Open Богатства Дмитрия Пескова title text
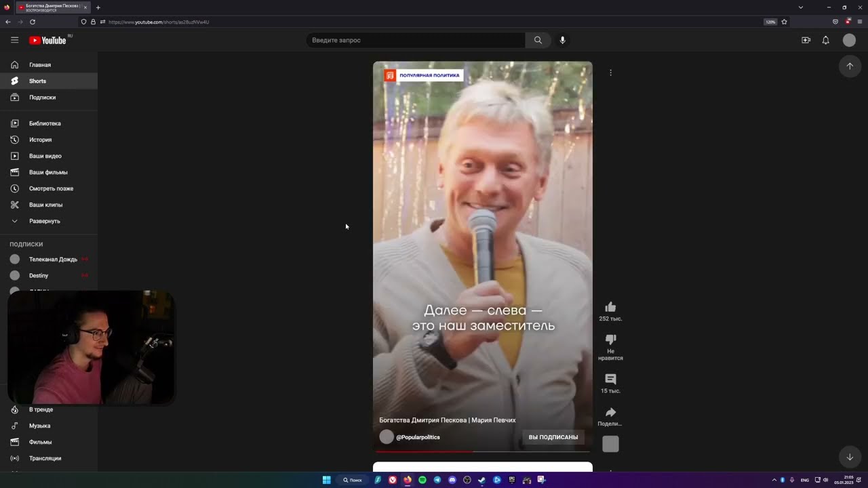The height and width of the screenshot is (488, 868). 448,420
